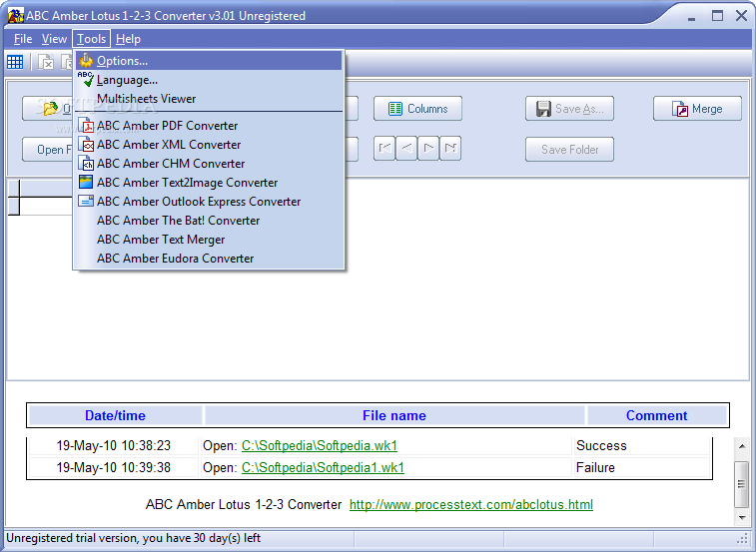Go to previous record navigation button
This screenshot has width=756, height=552.
(x=406, y=149)
